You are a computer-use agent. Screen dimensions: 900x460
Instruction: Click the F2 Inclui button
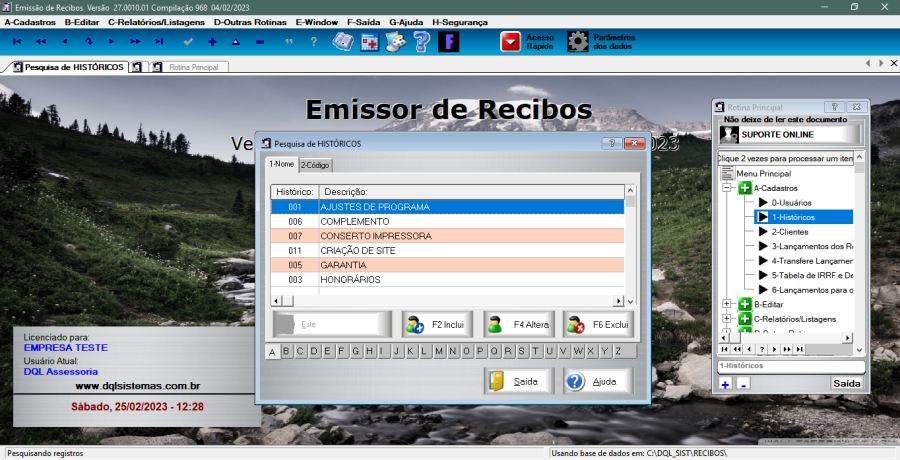(x=435, y=325)
